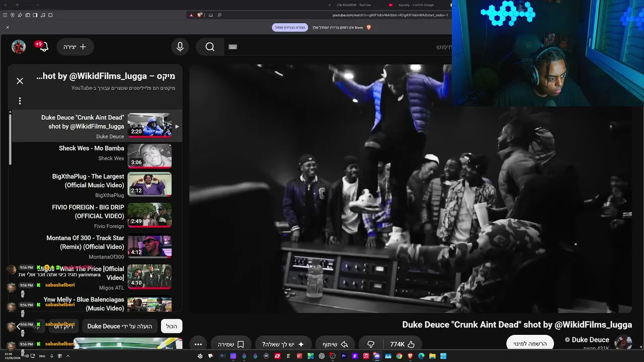Screen dimensions: 644x362
Task: Subscribe with the הרשמה למינוי button
Action: point(530,344)
